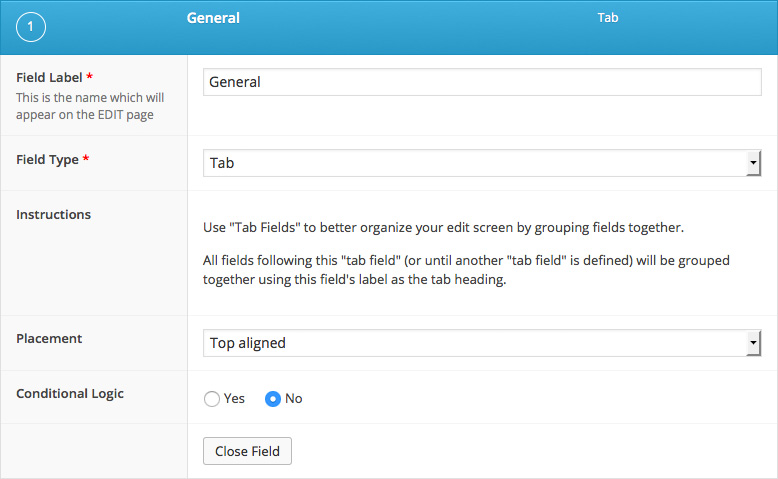
Task: Open the Placement dropdown showing Top aligned
Action: tap(475, 343)
